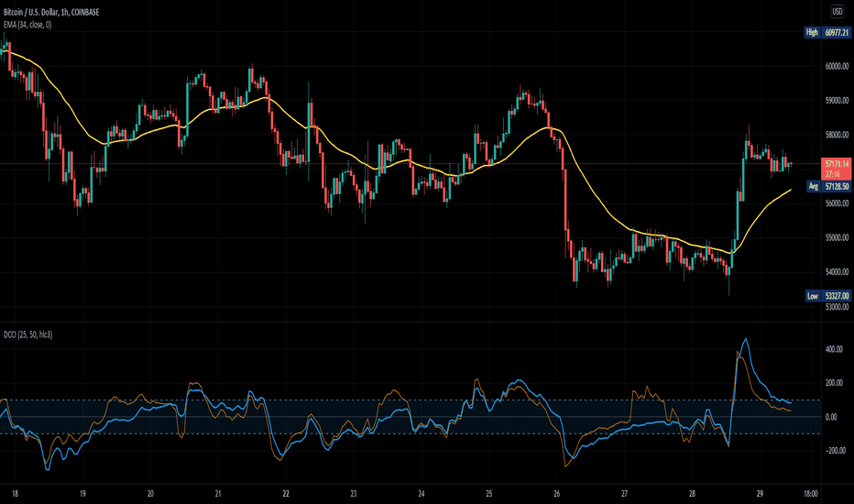Click the 400.00 label on DCCI scale
The height and width of the screenshot is (504, 854).
coord(835,349)
